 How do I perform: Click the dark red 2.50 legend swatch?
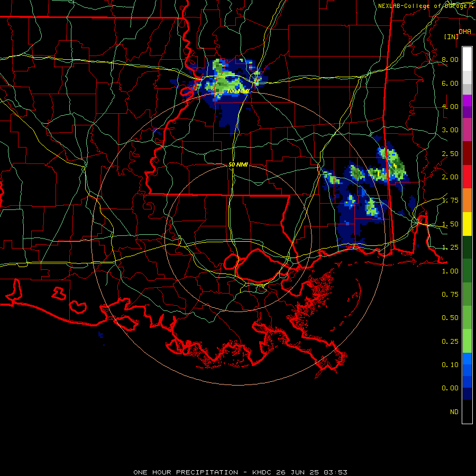(x=467, y=153)
